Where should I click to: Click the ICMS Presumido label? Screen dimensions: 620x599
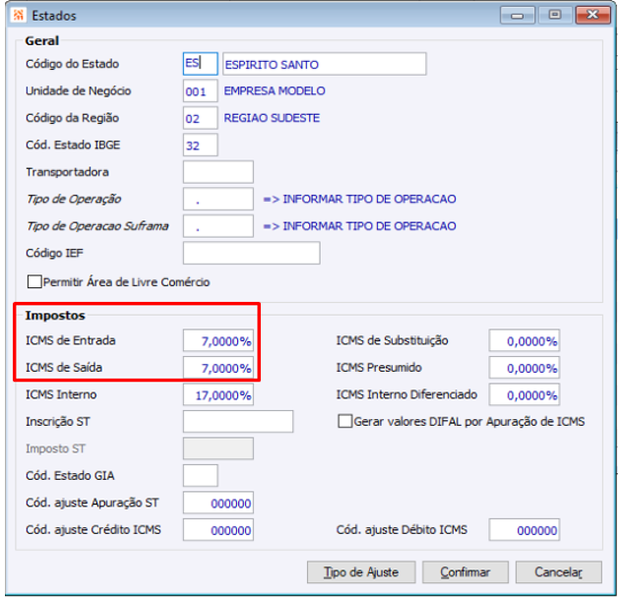[379, 367]
